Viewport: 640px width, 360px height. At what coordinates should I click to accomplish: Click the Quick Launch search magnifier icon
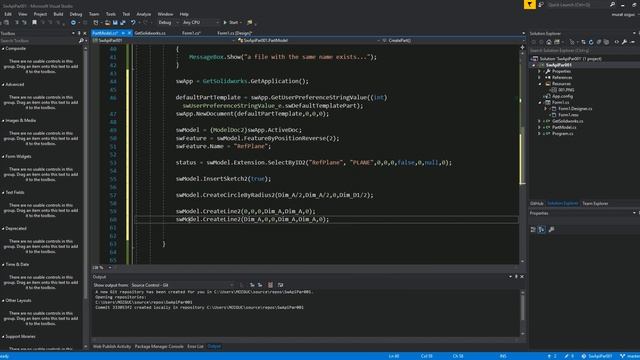[612, 4]
